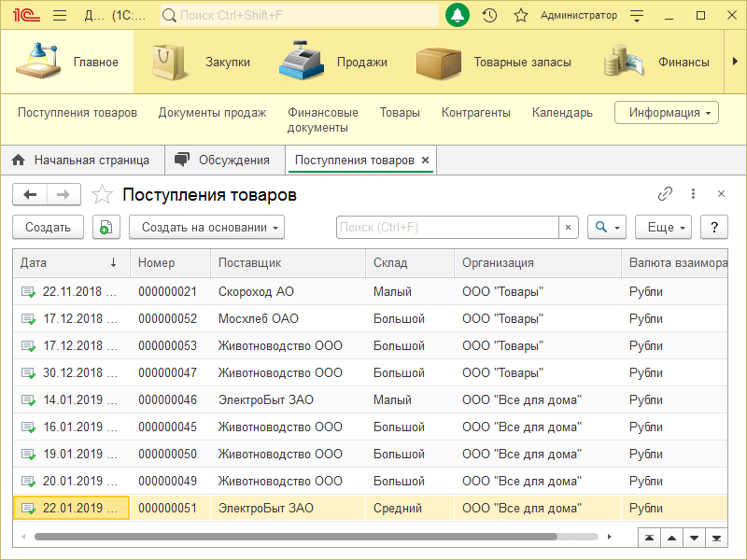
Task: Select number cell 000000050
Action: 170,455
